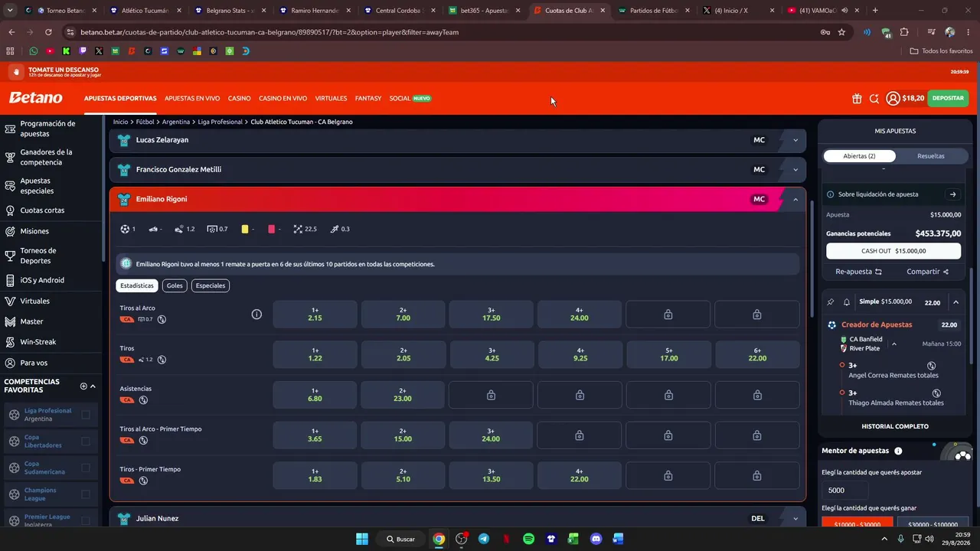This screenshot has width=980, height=551.
Task: Click the green Depositar button
Action: pos(948,98)
